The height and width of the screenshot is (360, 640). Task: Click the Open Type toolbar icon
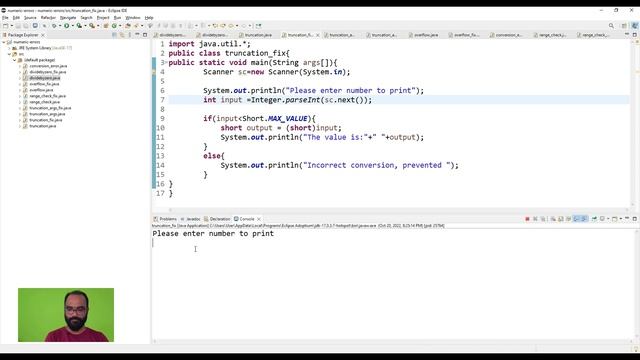[128, 26]
